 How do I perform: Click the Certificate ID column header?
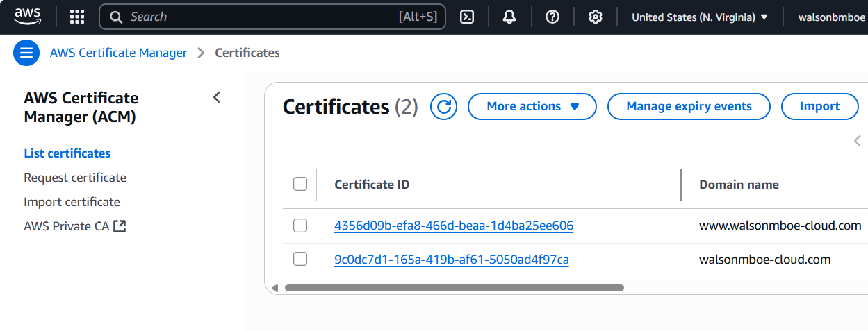(x=372, y=185)
